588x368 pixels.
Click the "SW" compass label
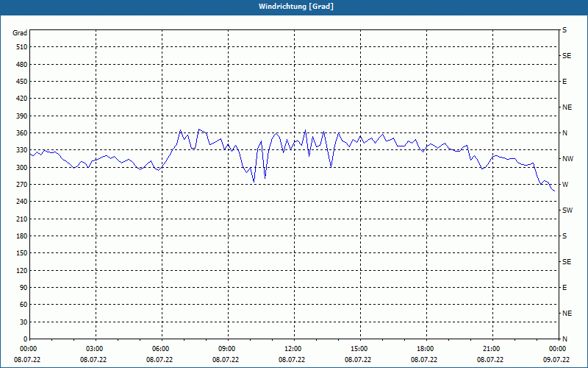pos(567,210)
